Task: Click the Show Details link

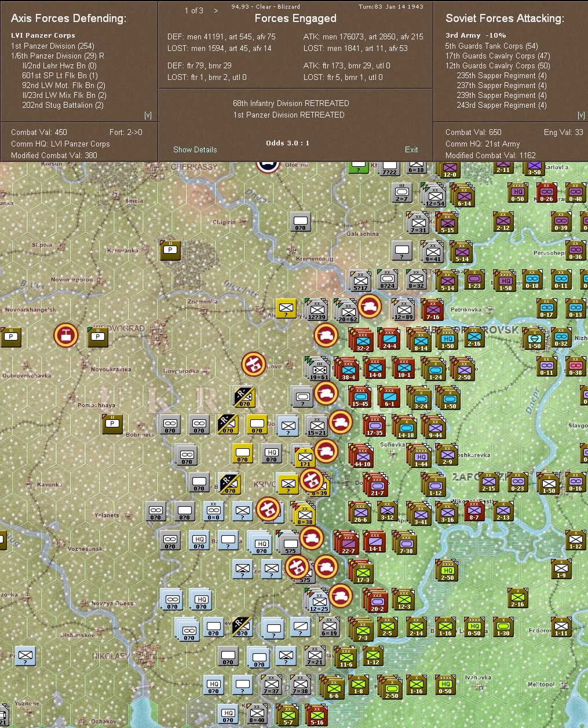Action: [195, 149]
